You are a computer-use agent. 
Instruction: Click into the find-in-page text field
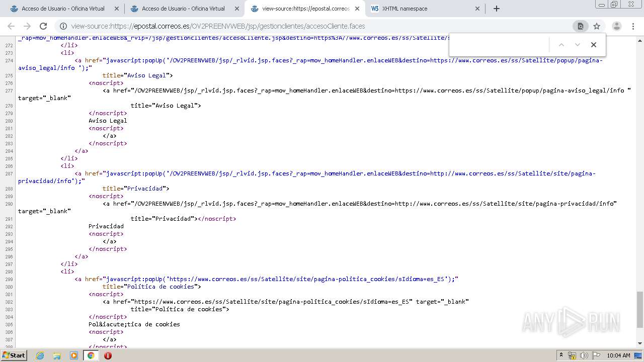coord(498,45)
